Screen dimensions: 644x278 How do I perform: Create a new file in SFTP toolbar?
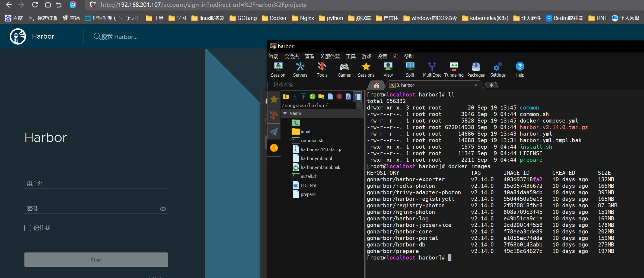pyautogui.click(x=330, y=96)
